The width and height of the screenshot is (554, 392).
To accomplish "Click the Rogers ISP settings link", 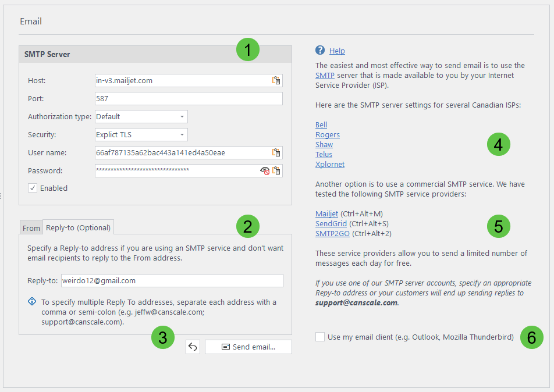I will 328,135.
